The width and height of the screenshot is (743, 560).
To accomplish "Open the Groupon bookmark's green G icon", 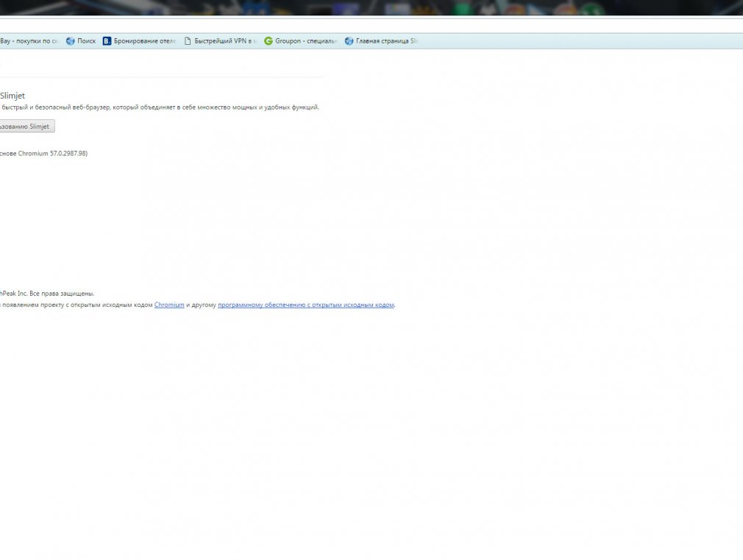I will pyautogui.click(x=269, y=41).
